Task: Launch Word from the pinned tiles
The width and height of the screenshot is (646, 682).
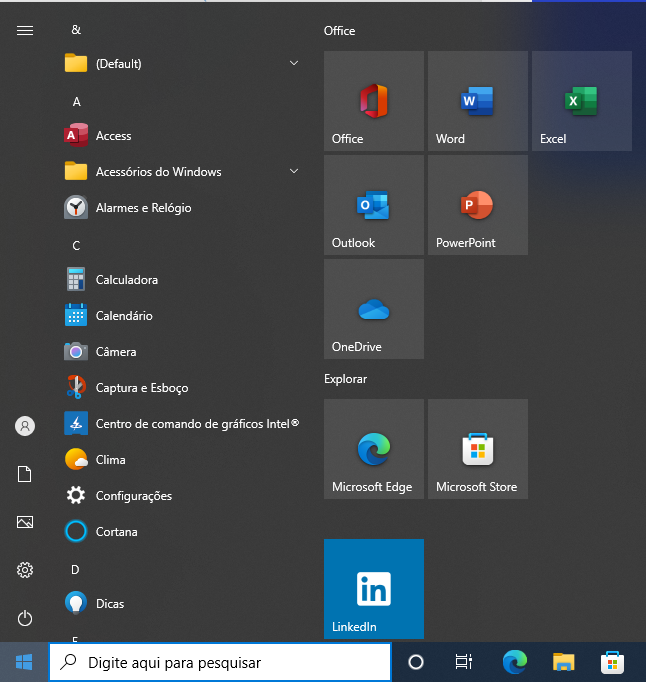Action: 478,101
